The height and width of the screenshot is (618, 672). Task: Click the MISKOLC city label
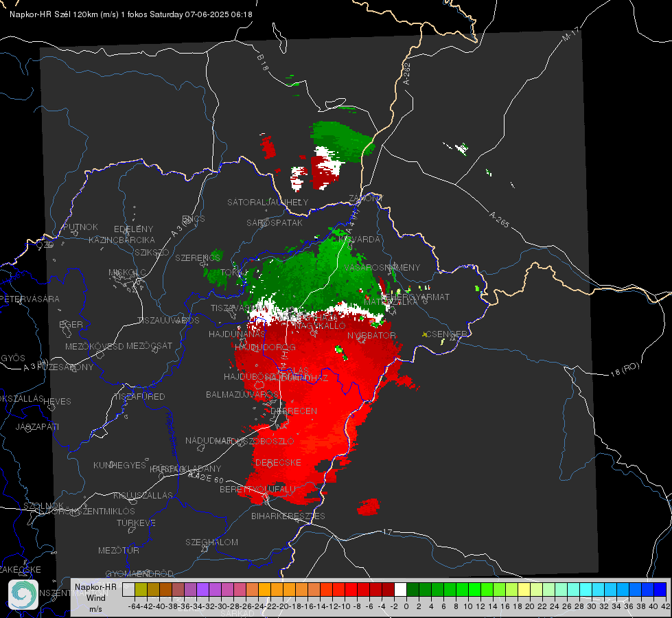(x=127, y=273)
